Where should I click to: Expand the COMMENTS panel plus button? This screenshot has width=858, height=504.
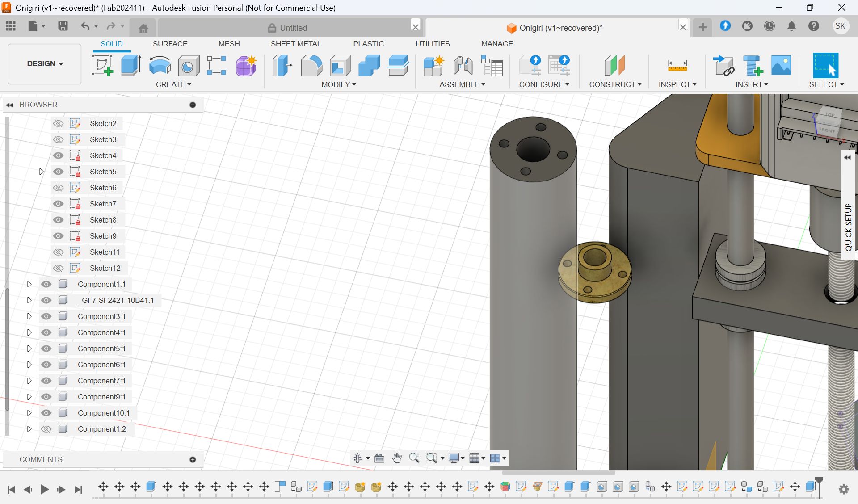pyautogui.click(x=193, y=459)
